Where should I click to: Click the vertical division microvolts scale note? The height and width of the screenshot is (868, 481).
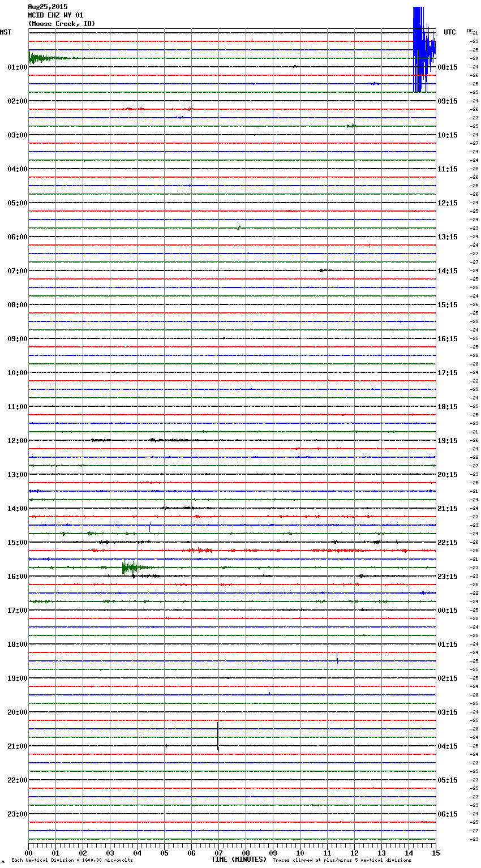pos(72,860)
